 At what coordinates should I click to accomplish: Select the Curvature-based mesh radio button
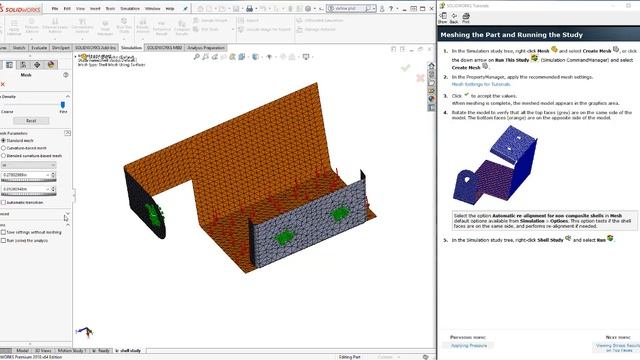pyautogui.click(x=4, y=148)
